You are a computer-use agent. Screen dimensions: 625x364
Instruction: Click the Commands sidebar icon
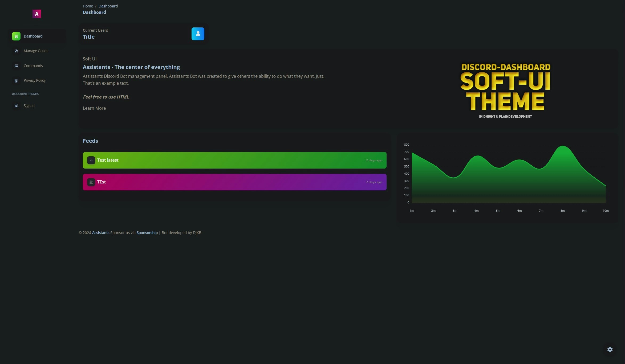tap(16, 66)
